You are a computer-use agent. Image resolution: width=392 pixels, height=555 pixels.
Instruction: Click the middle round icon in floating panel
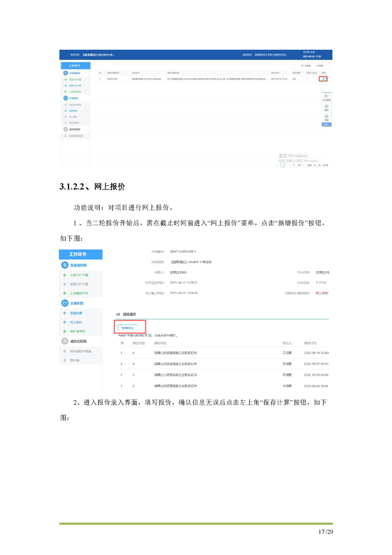coord(326,107)
